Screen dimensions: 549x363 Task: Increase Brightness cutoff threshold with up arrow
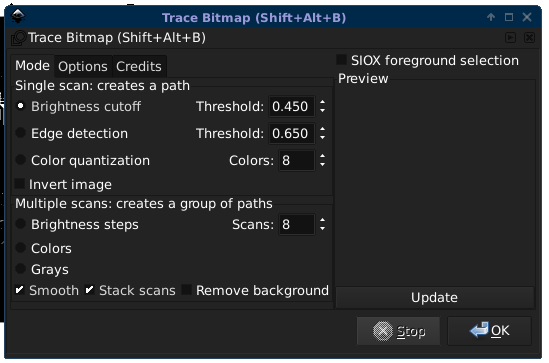(x=322, y=102)
